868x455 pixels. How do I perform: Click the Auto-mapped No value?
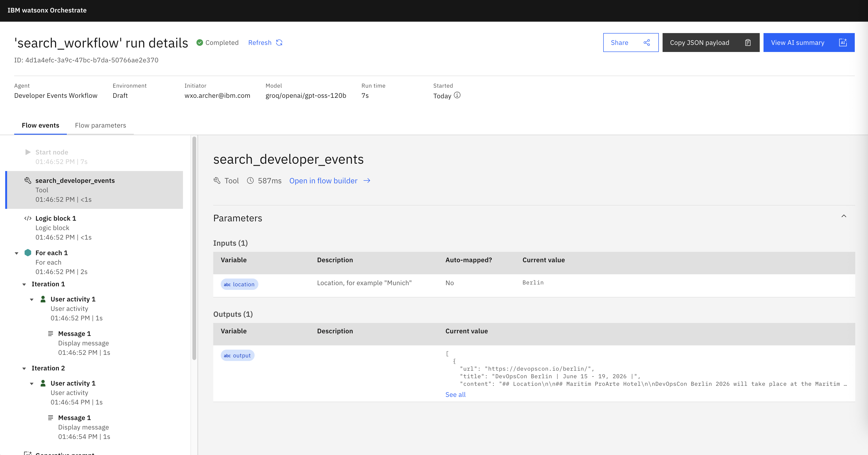click(450, 283)
